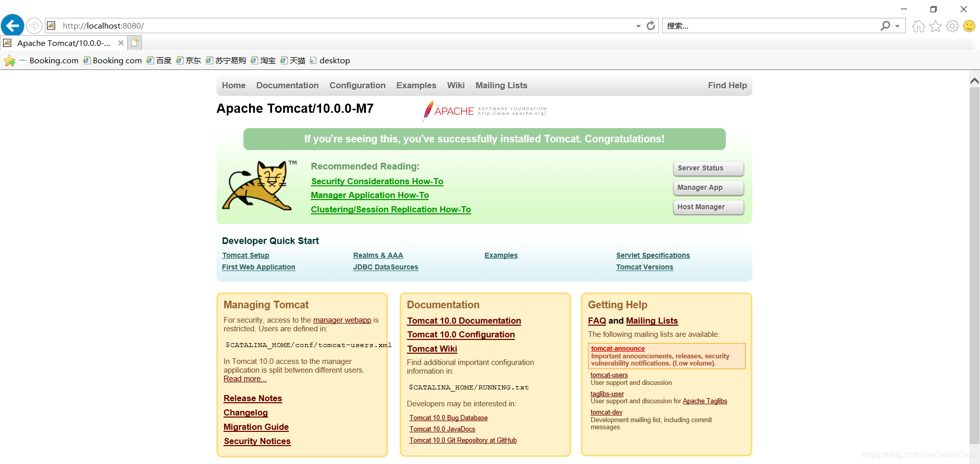Click the manager webapp link

[342, 320]
